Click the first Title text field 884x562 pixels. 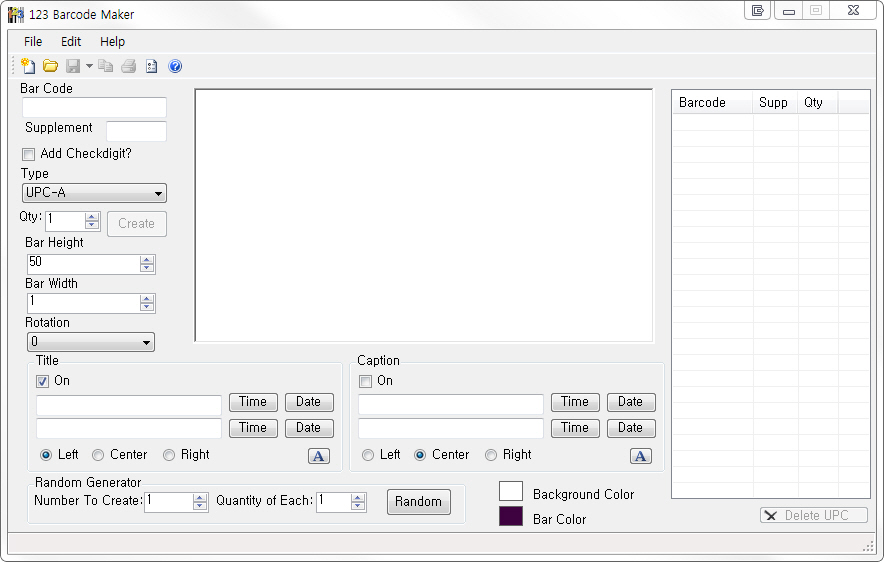pos(129,405)
